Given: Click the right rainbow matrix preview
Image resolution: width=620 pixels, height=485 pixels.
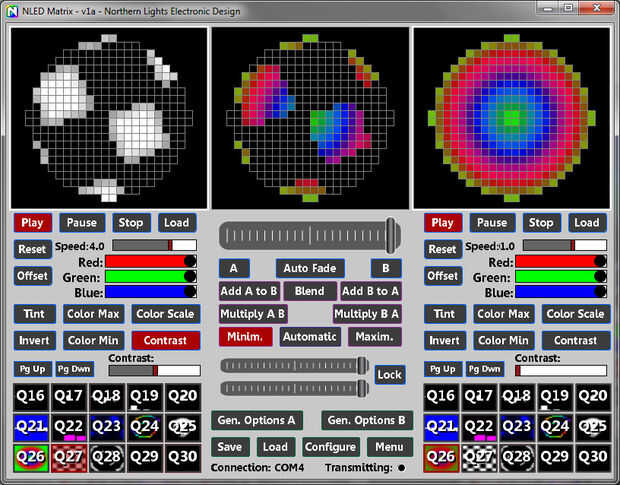Looking at the screenshot, I should coord(512,118).
